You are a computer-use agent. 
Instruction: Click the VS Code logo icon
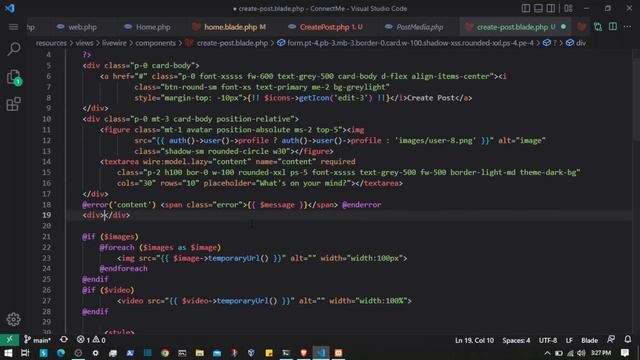(x=9, y=8)
